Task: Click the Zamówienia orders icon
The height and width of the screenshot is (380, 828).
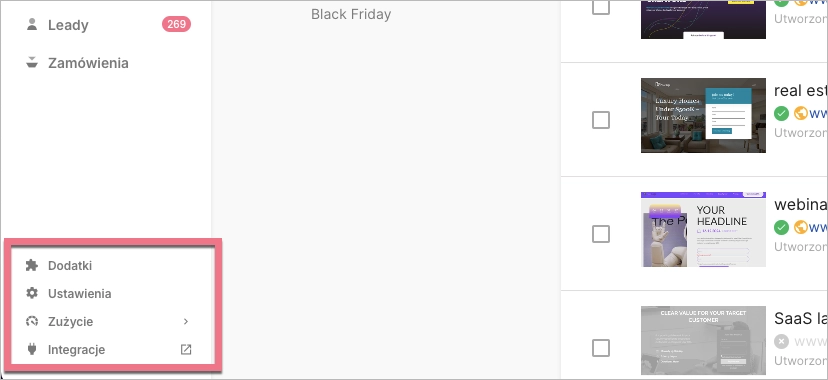Action: pos(32,62)
